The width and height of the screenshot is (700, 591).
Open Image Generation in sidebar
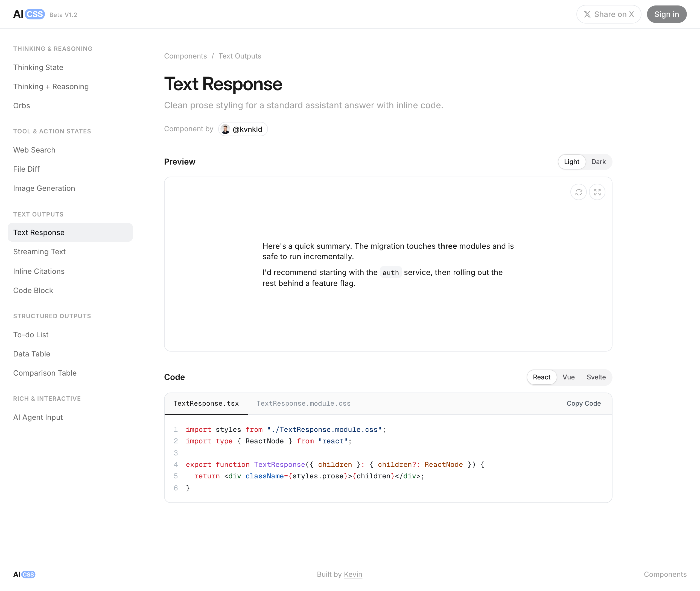(x=70, y=188)
